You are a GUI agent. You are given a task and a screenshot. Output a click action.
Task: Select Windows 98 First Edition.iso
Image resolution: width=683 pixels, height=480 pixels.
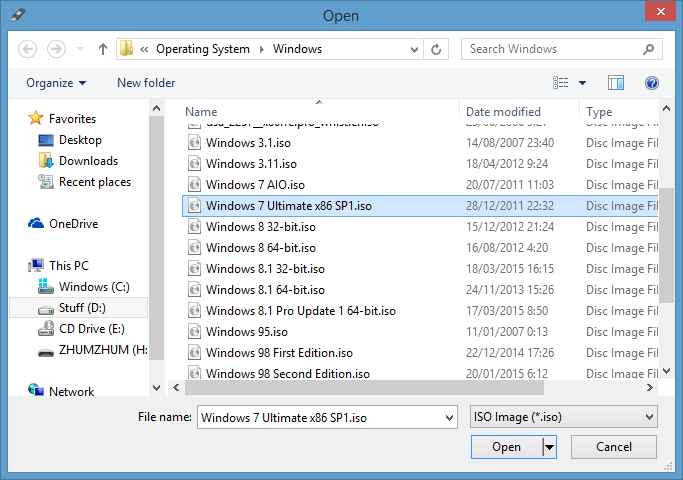[279, 352]
